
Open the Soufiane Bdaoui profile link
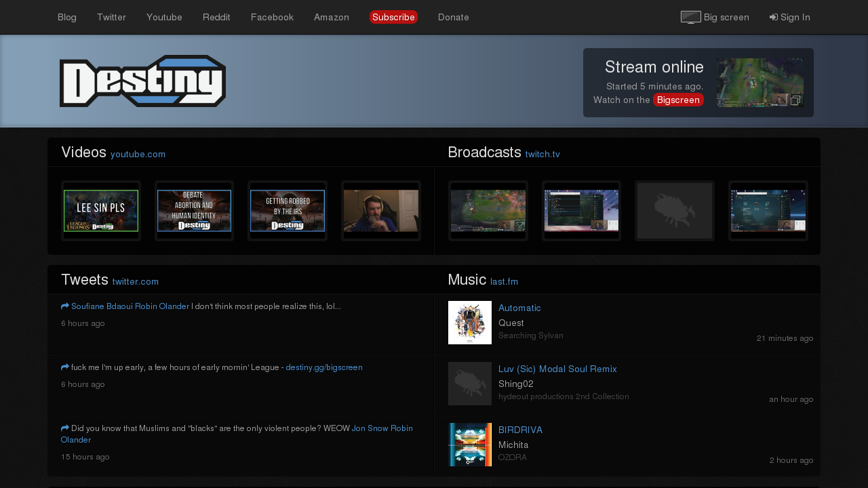pyautogui.click(x=102, y=306)
